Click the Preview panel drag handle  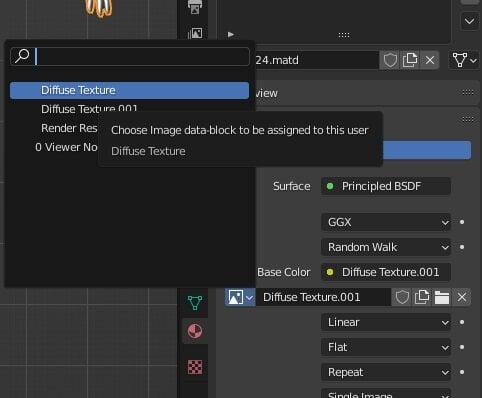point(468,93)
